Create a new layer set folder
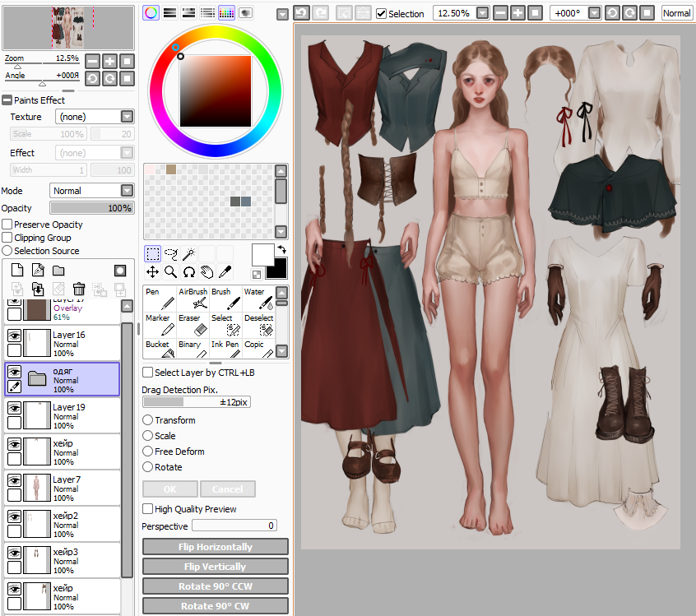 pos(58,271)
